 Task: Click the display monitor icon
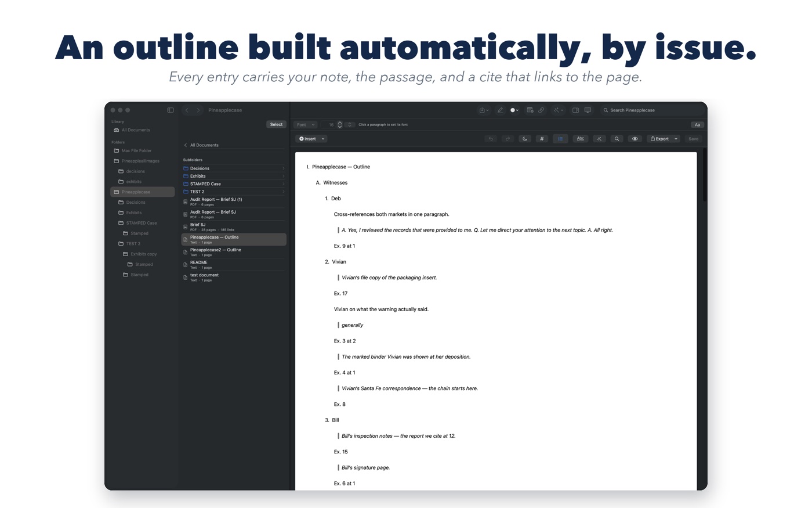pyautogui.click(x=588, y=110)
